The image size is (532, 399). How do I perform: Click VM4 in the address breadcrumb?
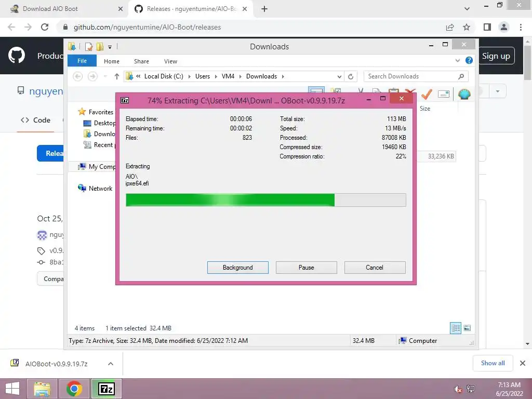tap(228, 76)
